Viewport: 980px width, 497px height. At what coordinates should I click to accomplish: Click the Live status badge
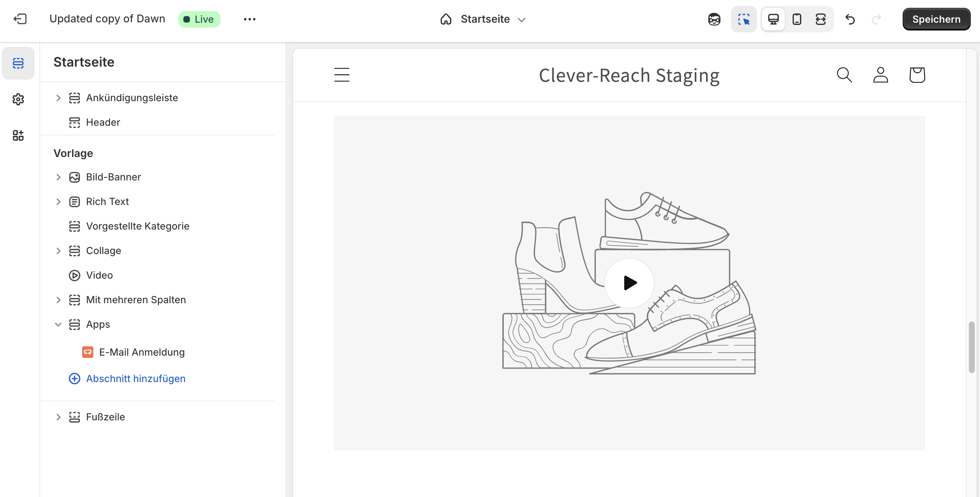[199, 19]
